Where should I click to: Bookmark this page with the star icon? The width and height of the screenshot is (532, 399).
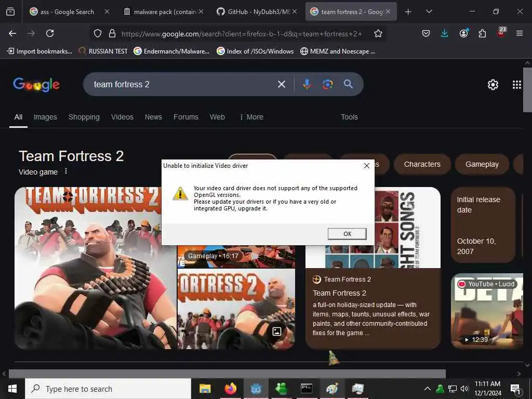click(378, 33)
